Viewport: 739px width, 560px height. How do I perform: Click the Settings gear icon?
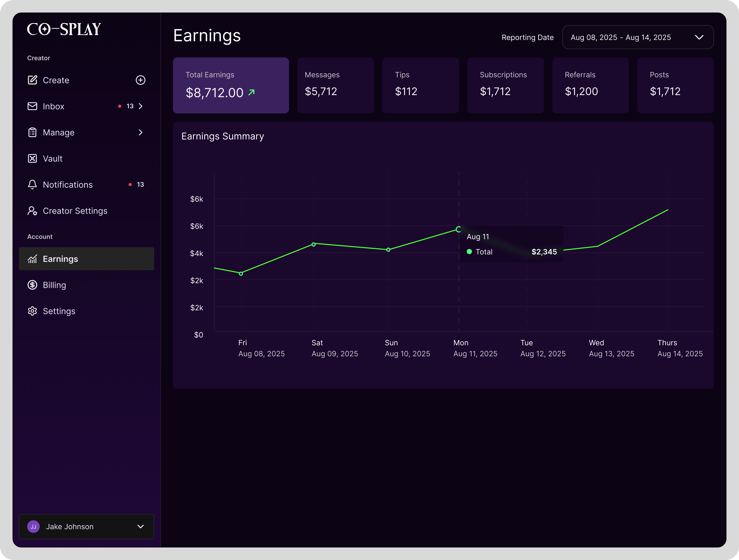32,311
